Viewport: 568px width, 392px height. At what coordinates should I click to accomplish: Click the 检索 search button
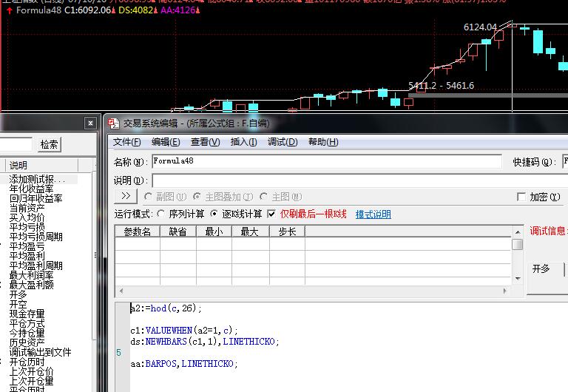coord(50,144)
